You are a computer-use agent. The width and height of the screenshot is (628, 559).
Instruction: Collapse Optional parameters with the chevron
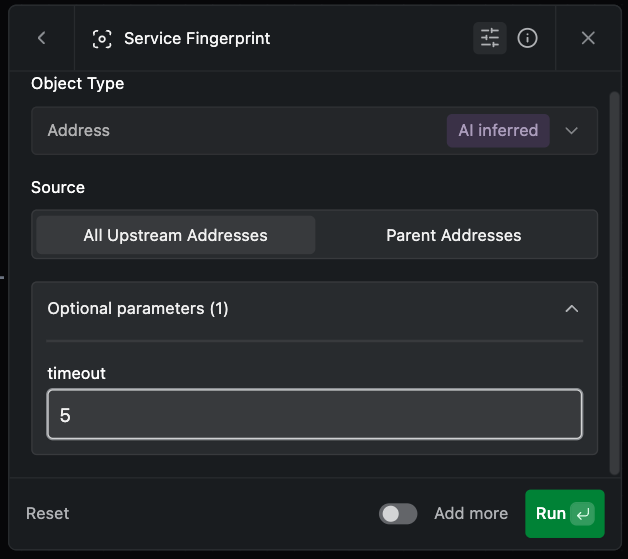572,309
